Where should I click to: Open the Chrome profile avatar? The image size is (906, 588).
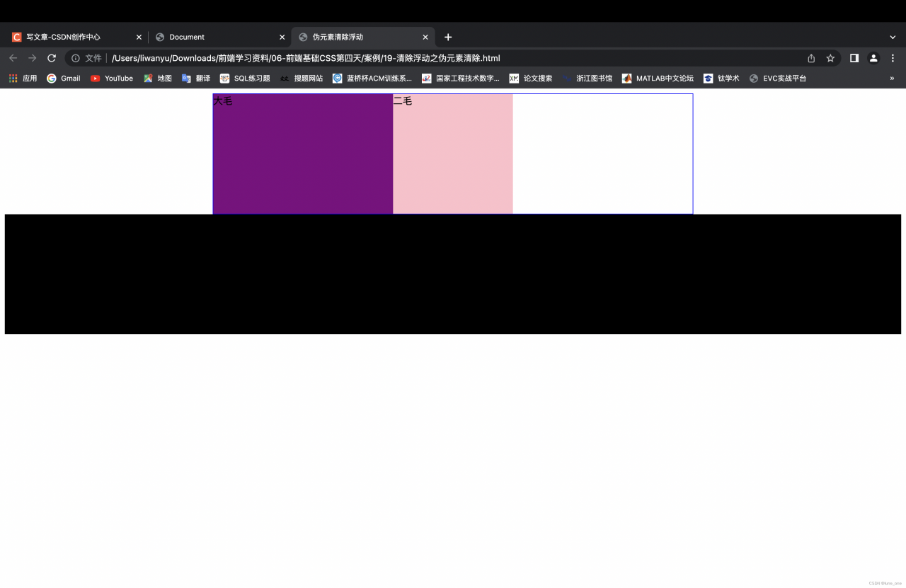point(873,58)
